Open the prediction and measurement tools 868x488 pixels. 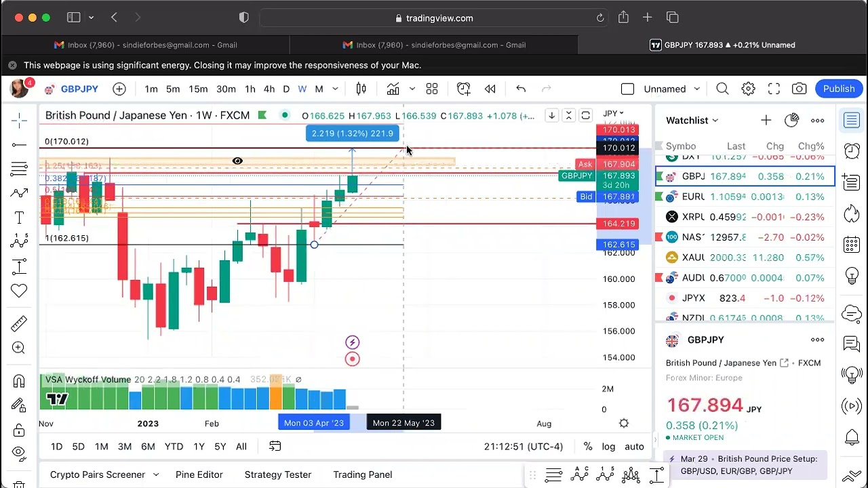point(19,266)
